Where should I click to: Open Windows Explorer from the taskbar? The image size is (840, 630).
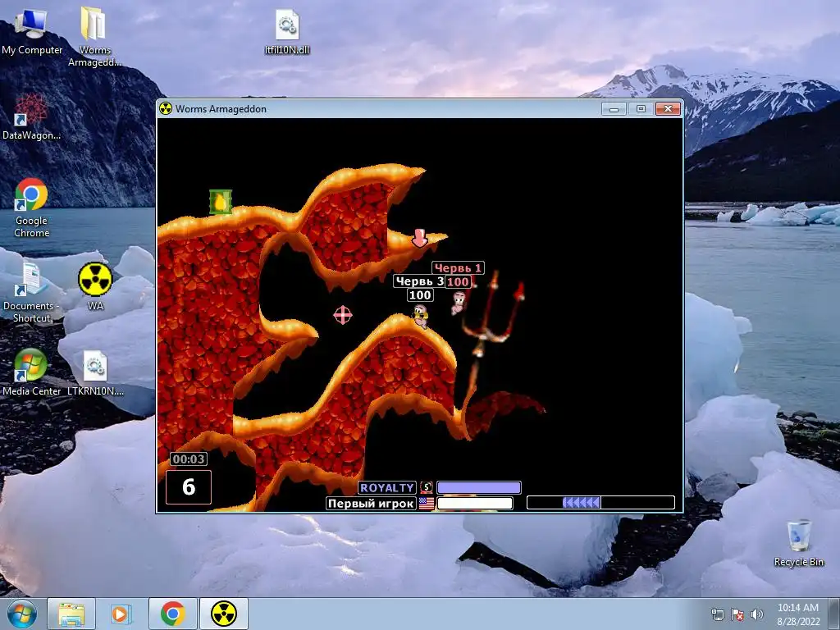point(71,614)
